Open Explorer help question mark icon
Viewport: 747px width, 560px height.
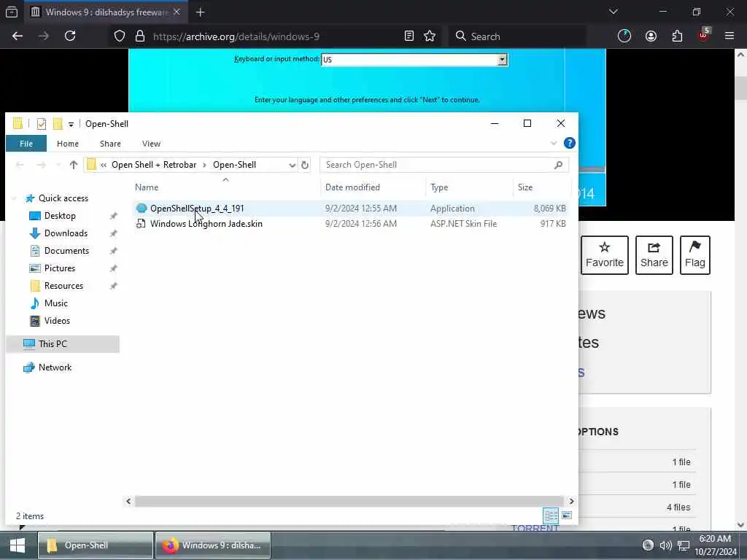tap(569, 143)
